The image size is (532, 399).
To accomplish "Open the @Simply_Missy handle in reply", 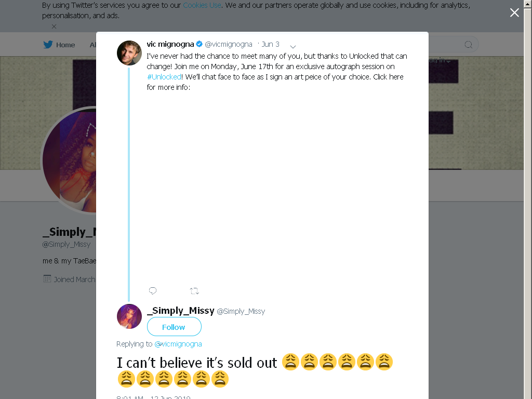I will (241, 311).
